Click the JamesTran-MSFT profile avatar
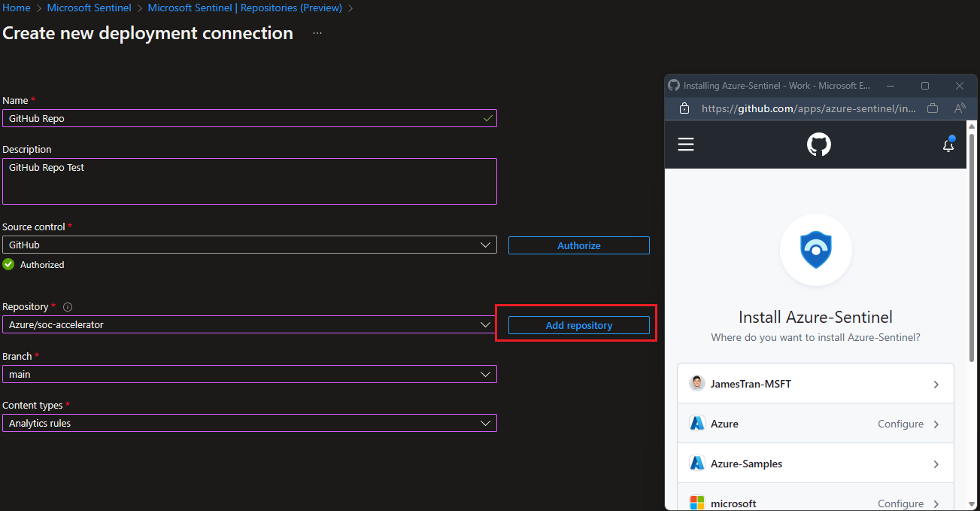Image resolution: width=980 pixels, height=511 pixels. pos(696,383)
